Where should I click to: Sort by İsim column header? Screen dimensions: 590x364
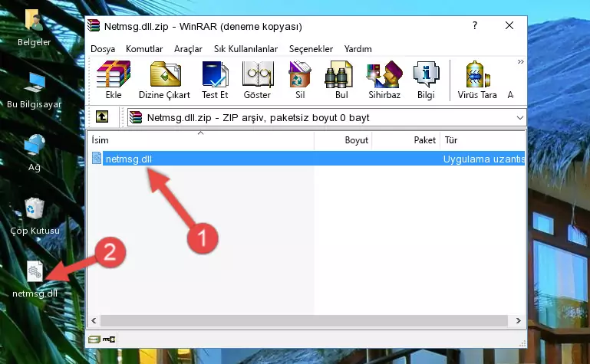(x=201, y=140)
